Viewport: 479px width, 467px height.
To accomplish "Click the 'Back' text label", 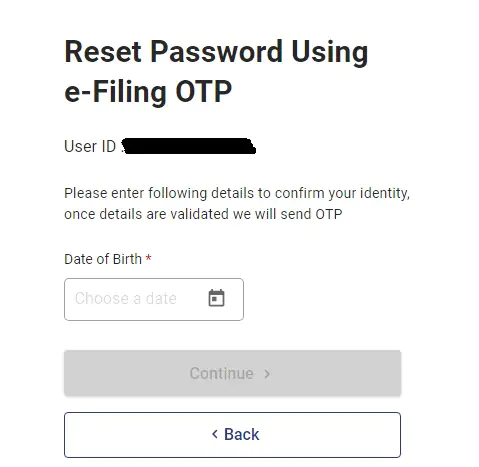I will (241, 434).
